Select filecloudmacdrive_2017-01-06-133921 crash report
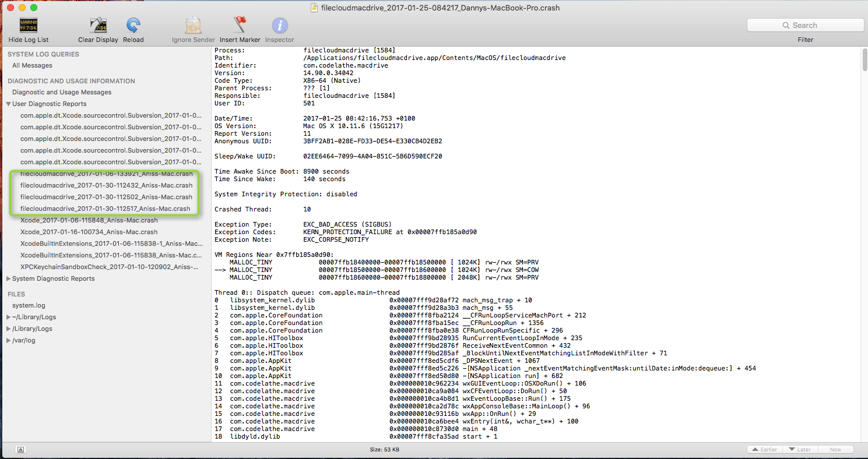Viewport: 868px width, 459px height. [x=106, y=174]
